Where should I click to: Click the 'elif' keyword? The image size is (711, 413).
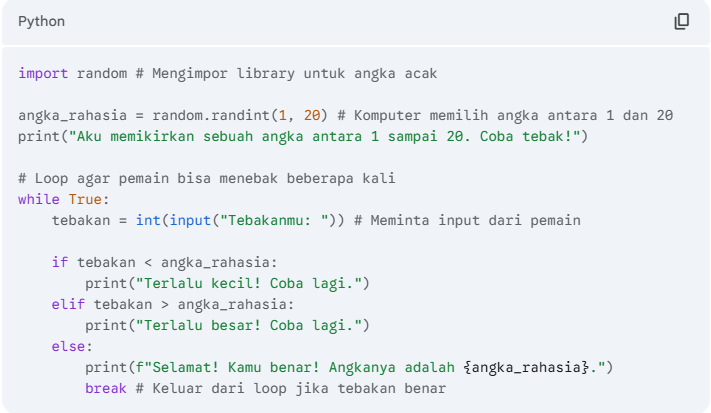point(68,304)
